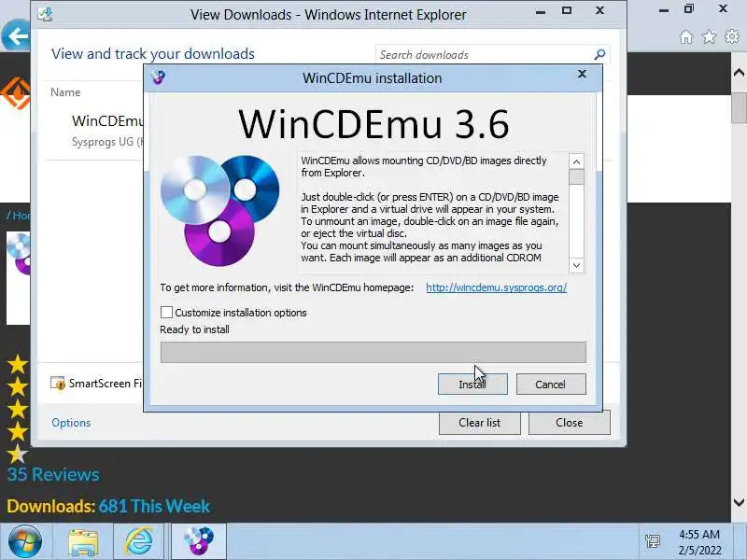The width and height of the screenshot is (747, 560).
Task: Click WinCDEmu installer taskbar icon
Action: pos(199,542)
